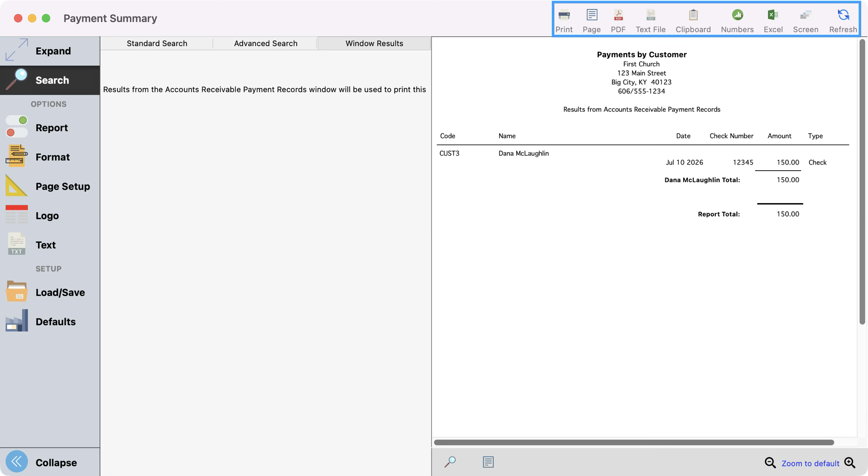Click the customer code CUST3

point(449,153)
